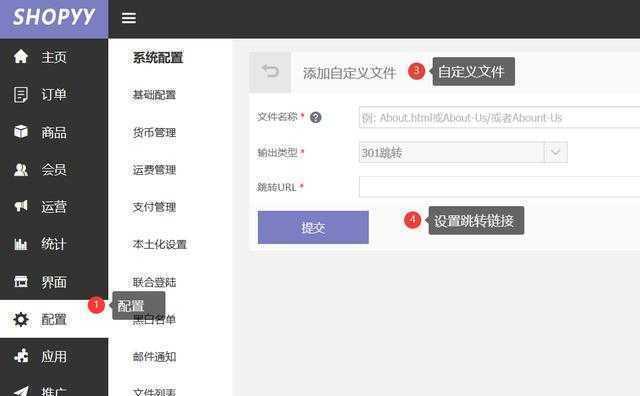Click the gear icon beside 配置

pos(21,319)
